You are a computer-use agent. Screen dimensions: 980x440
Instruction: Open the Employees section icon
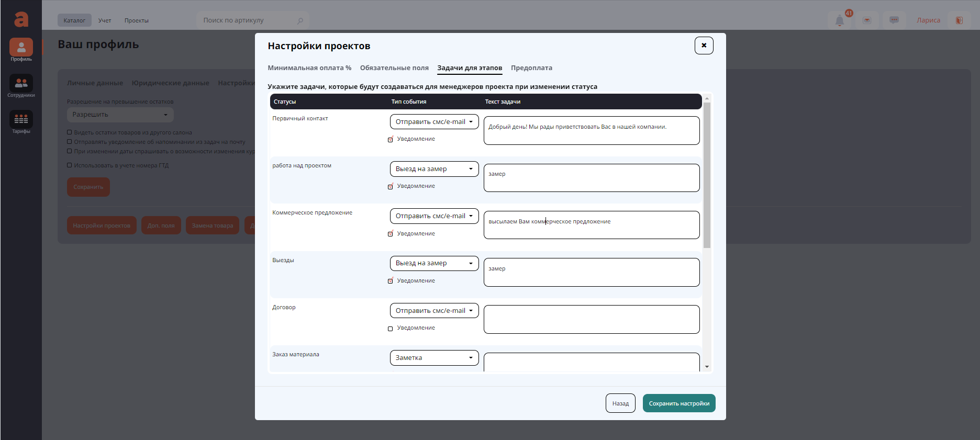coord(21,83)
